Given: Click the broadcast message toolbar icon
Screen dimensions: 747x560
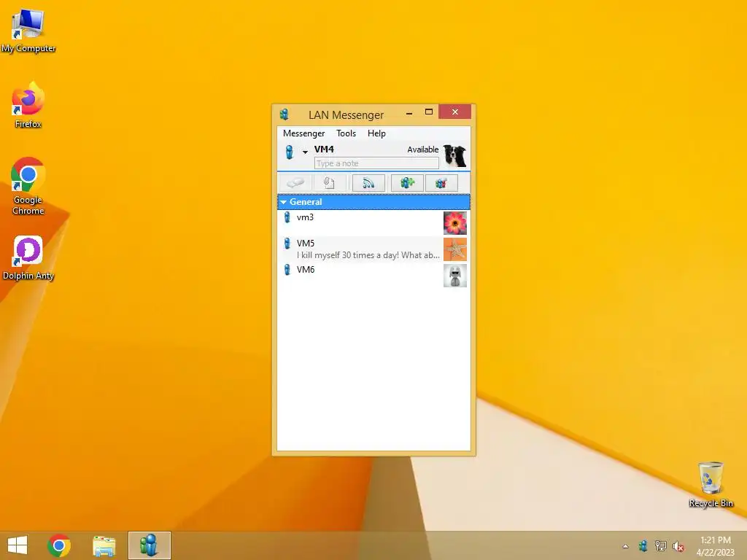Looking at the screenshot, I should click(368, 183).
